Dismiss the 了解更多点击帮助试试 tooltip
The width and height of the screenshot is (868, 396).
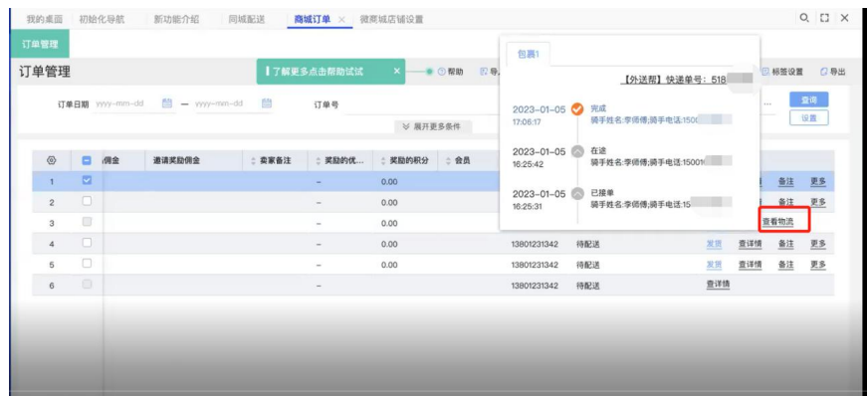coord(396,72)
